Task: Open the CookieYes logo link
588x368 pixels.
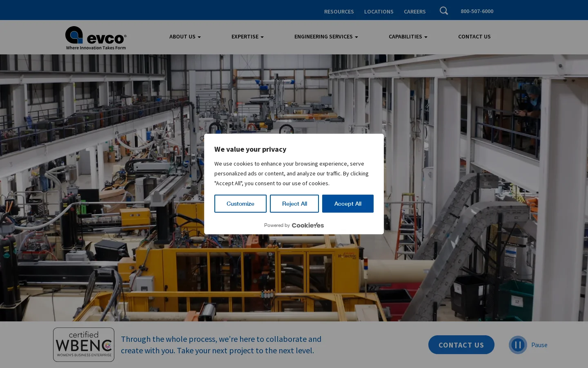Action: (308, 225)
